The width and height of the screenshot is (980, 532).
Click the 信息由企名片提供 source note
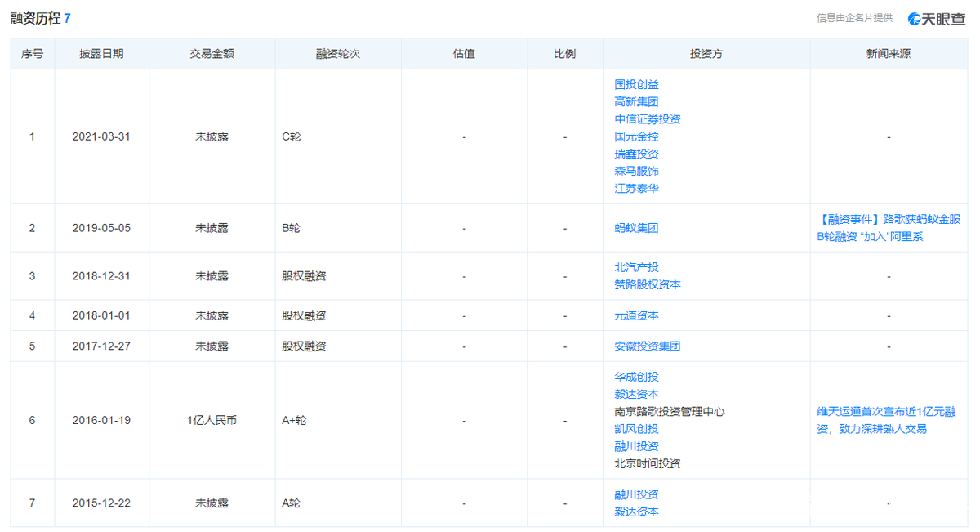click(854, 18)
